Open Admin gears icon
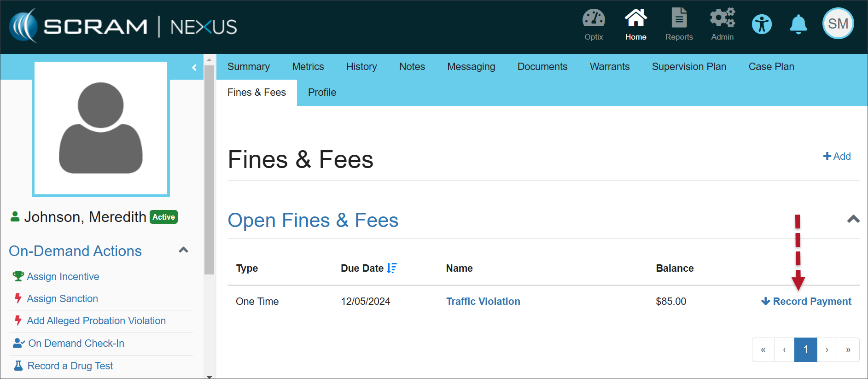The image size is (868, 379). click(722, 19)
